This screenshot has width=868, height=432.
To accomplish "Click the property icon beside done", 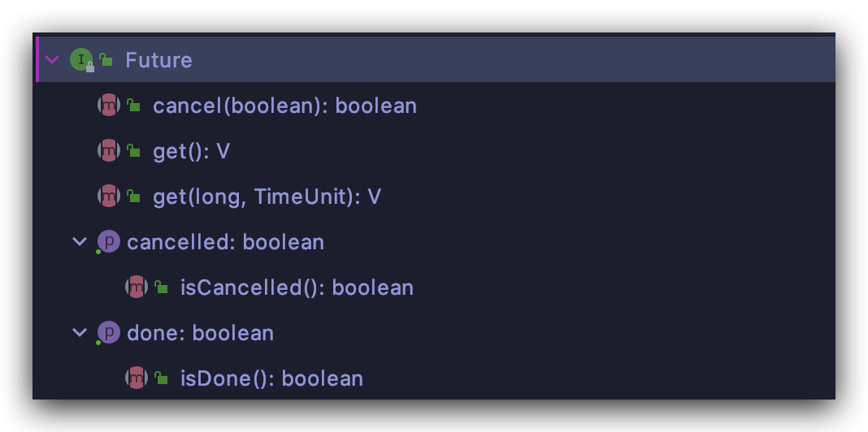I will [x=108, y=333].
